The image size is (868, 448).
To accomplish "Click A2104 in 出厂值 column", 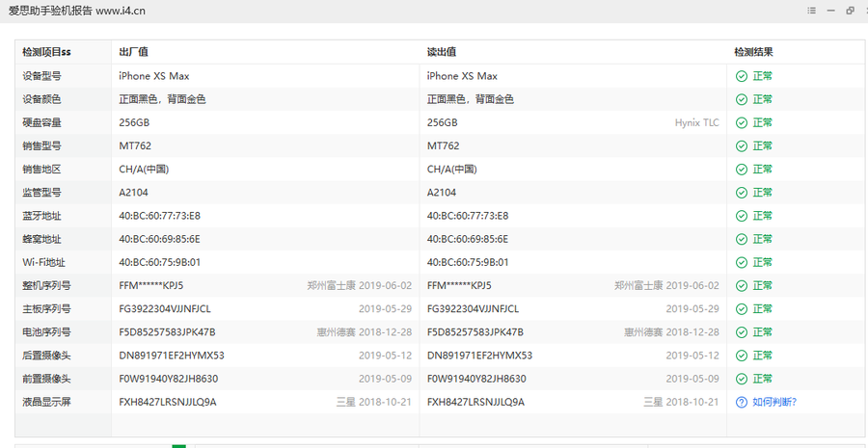I will coord(133,193).
